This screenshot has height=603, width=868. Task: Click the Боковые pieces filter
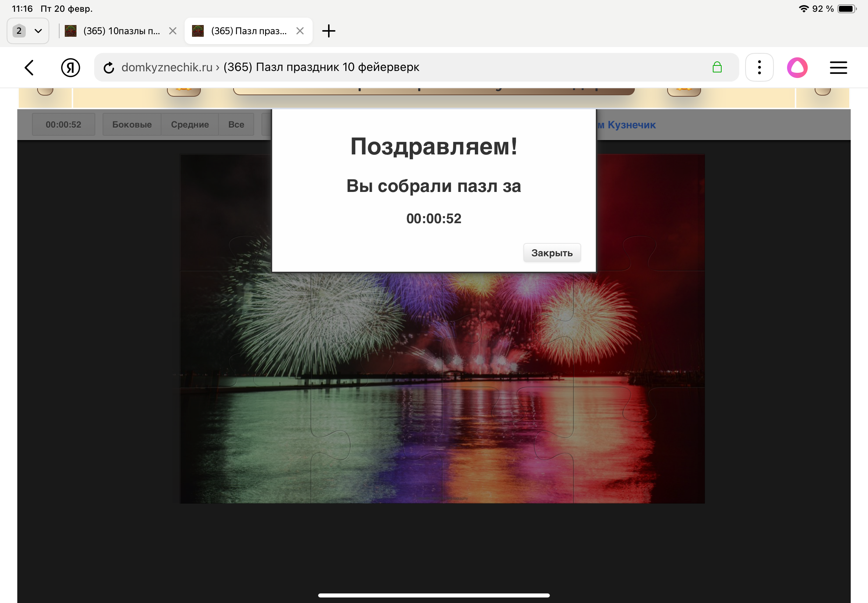tap(132, 124)
